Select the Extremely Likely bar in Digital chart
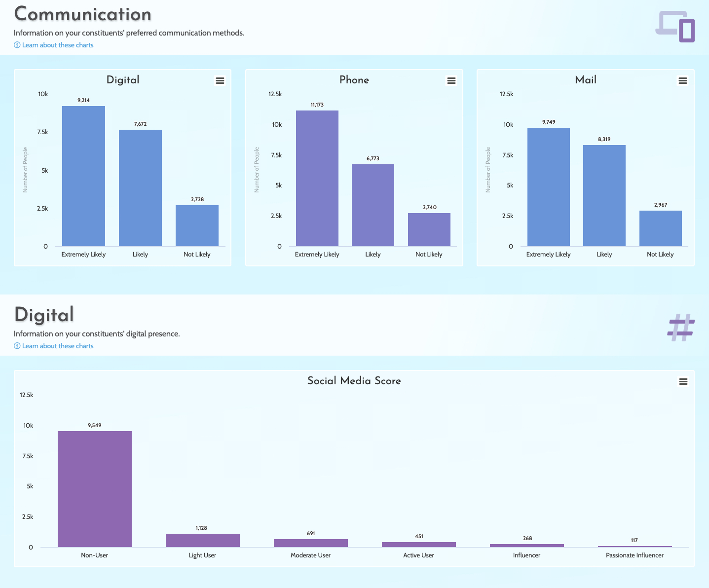The height and width of the screenshot is (588, 709). click(x=83, y=175)
